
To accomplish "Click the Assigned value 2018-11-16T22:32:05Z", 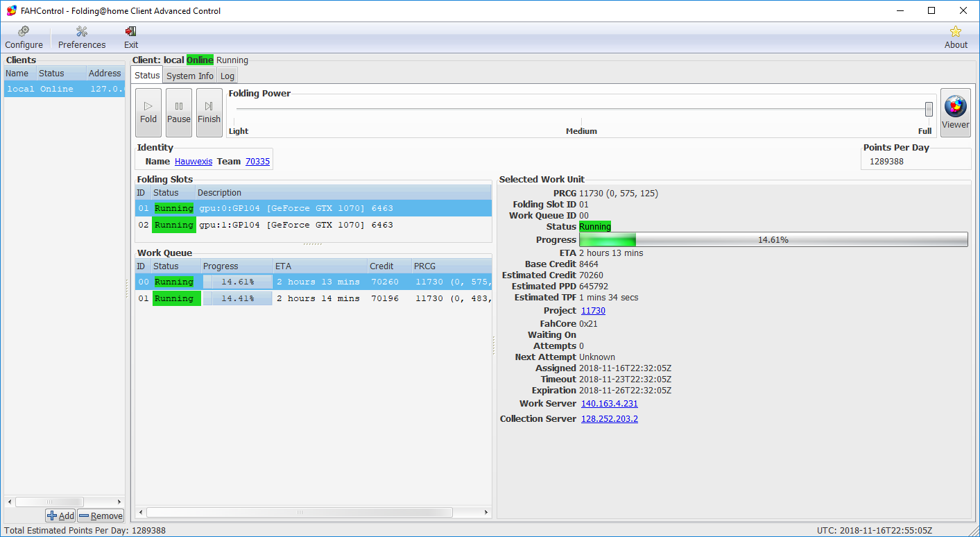I will pos(625,368).
